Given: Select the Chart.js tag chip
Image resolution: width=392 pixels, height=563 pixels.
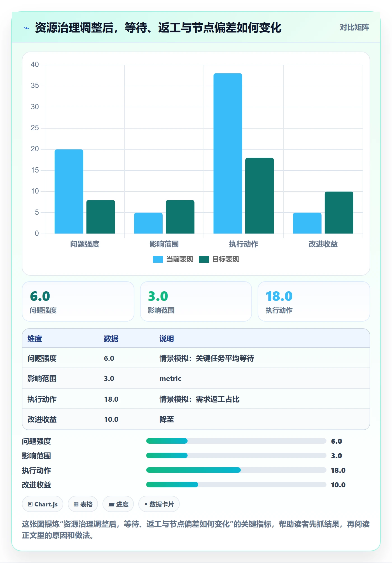Looking at the screenshot, I should 43,504.
